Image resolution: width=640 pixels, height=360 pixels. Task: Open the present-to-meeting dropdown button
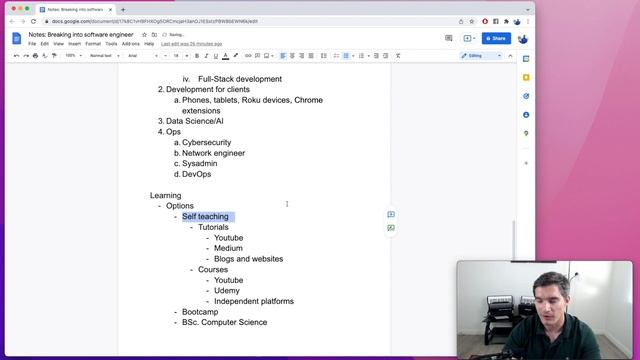tap(469, 38)
